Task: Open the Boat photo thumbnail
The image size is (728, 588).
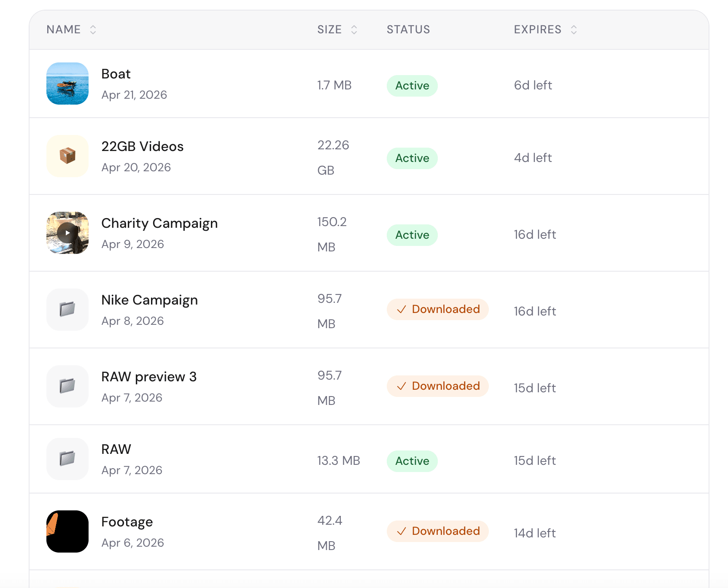Action: [67, 84]
